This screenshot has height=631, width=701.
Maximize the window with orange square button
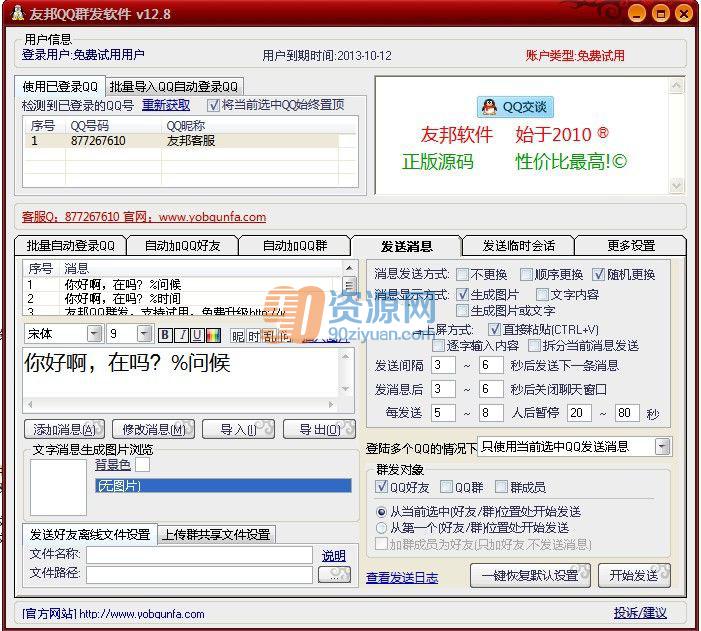[660, 14]
